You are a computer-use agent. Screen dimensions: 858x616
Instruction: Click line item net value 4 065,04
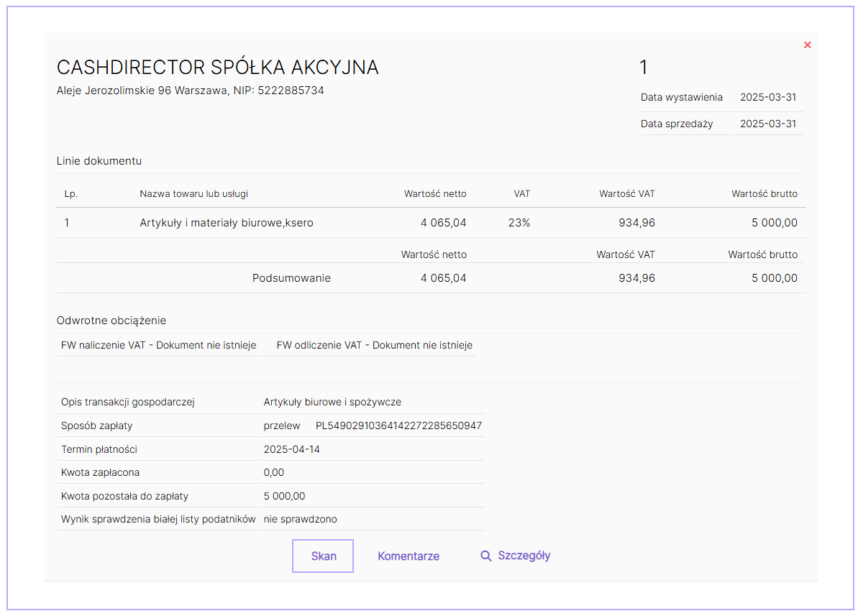(x=443, y=223)
